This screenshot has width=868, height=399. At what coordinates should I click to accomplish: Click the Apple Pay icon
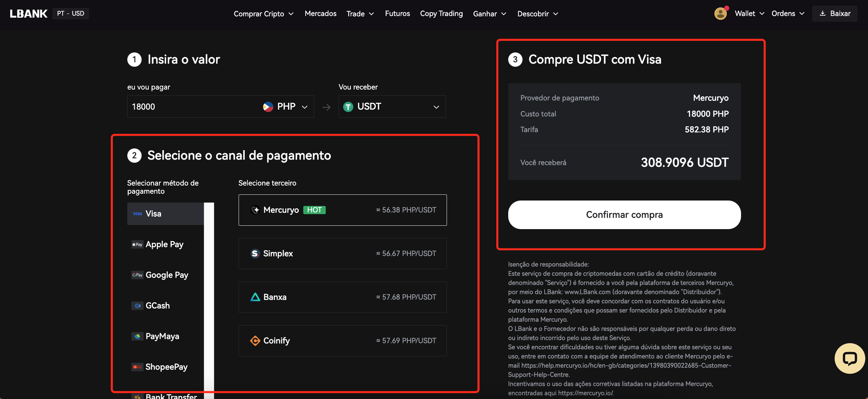coord(138,244)
